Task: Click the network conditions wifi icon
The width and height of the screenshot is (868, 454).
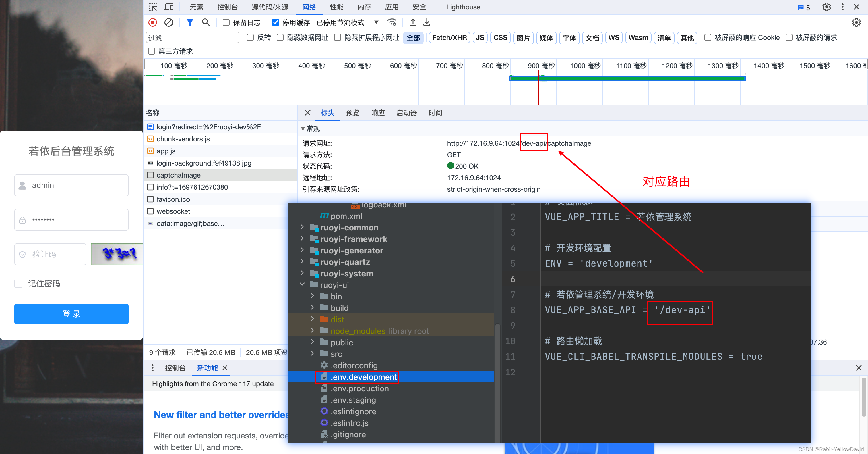Action: 392,22
